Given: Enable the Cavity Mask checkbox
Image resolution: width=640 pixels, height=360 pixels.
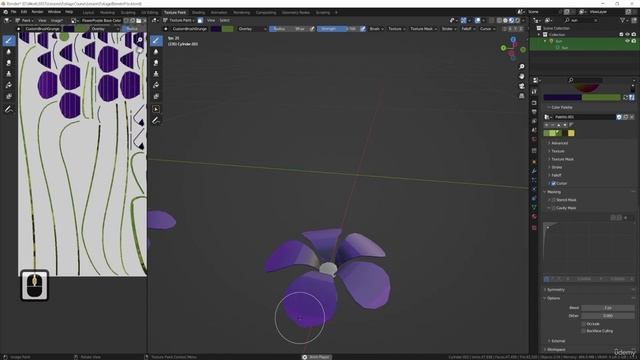Looking at the screenshot, I should coord(553,208).
